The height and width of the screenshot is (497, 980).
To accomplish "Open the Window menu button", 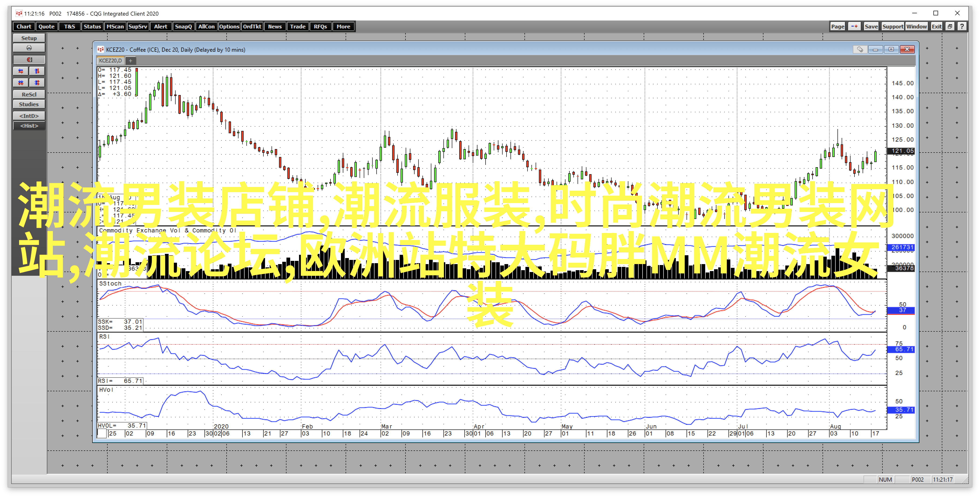I will point(916,26).
